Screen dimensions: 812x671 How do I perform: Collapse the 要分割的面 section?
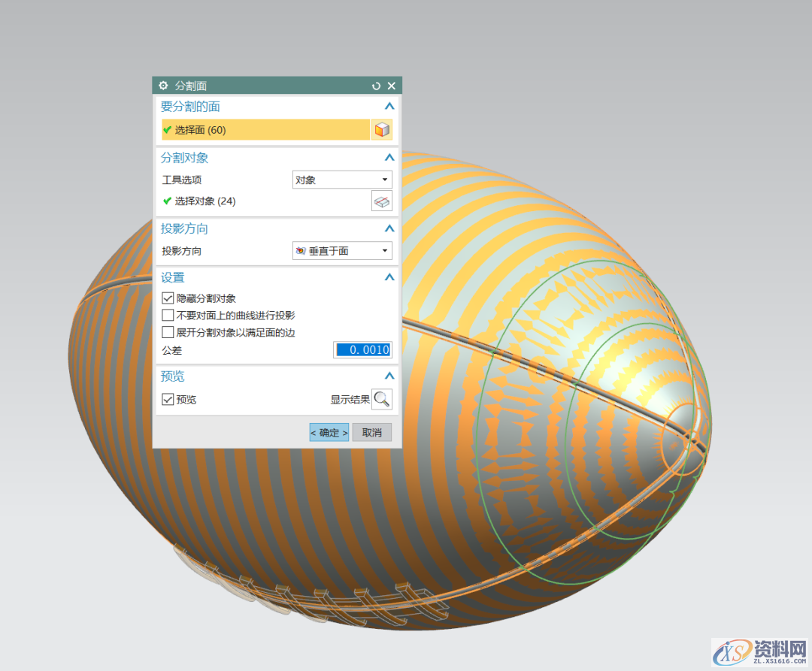click(389, 107)
